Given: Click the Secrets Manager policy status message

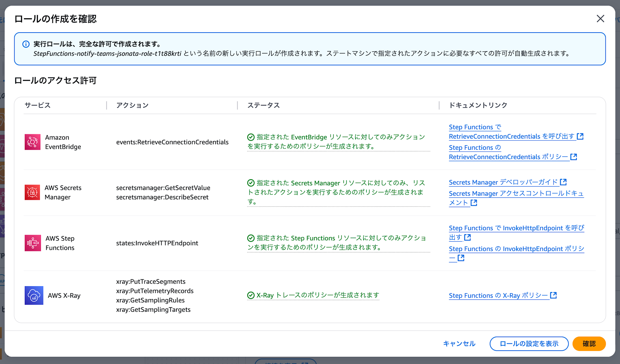Looking at the screenshot, I should pyautogui.click(x=339, y=192).
